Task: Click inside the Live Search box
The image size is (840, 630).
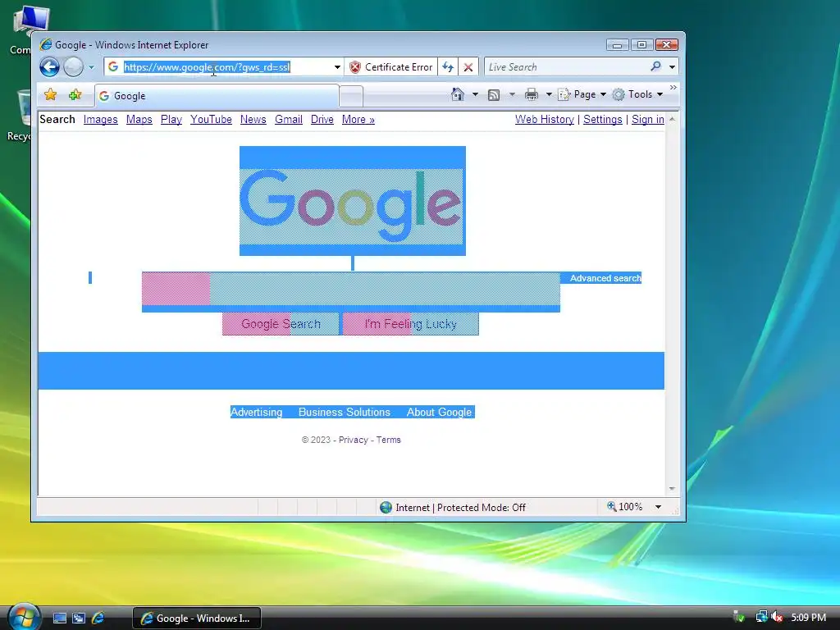Action: pos(566,67)
